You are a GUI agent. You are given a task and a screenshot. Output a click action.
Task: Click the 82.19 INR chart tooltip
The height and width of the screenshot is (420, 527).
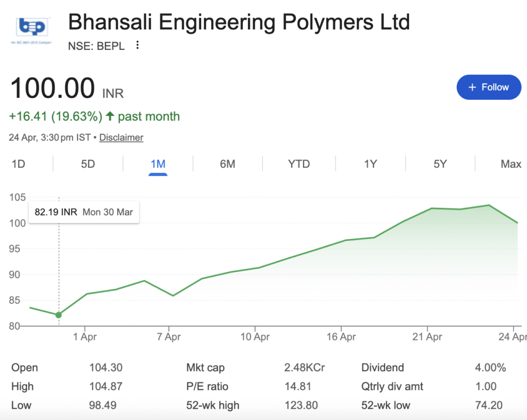[x=84, y=212]
